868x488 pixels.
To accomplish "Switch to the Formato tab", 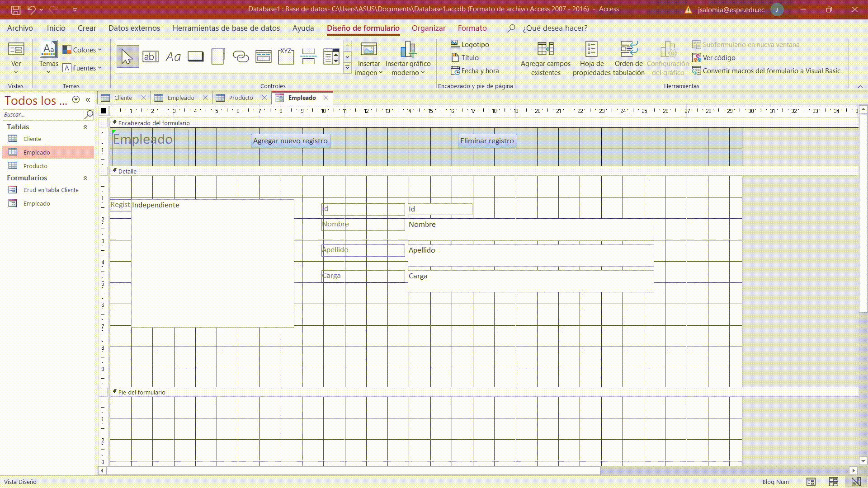I will (x=472, y=28).
